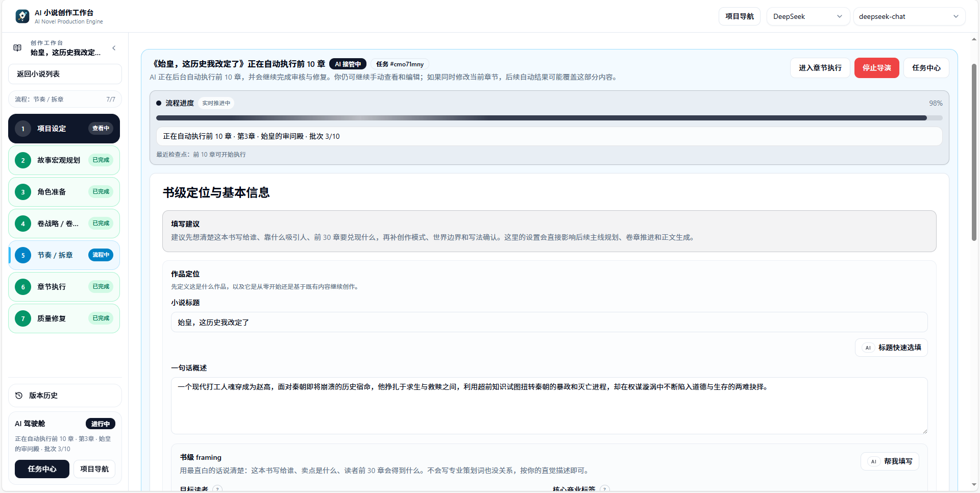Image resolution: width=980 pixels, height=493 pixels.
Task: Select the 质量修复 step in sidebar
Action: 64,318
